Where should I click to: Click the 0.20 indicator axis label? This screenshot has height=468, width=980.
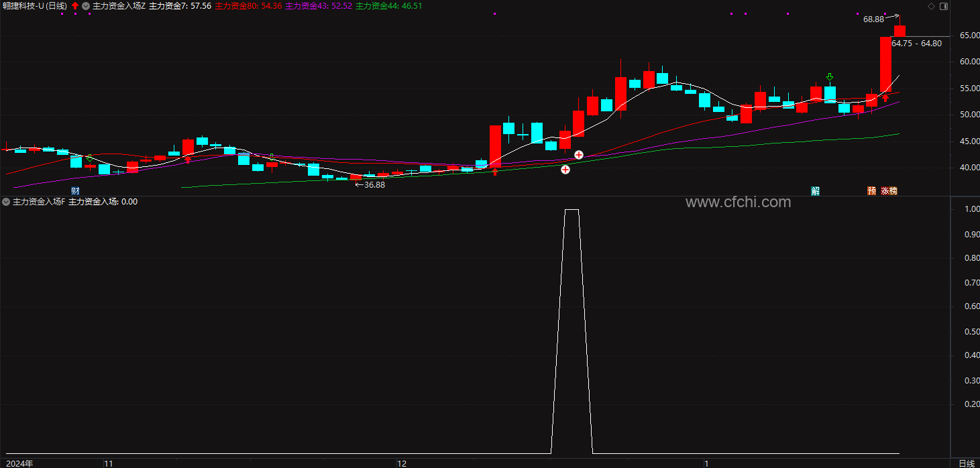pyautogui.click(x=971, y=404)
